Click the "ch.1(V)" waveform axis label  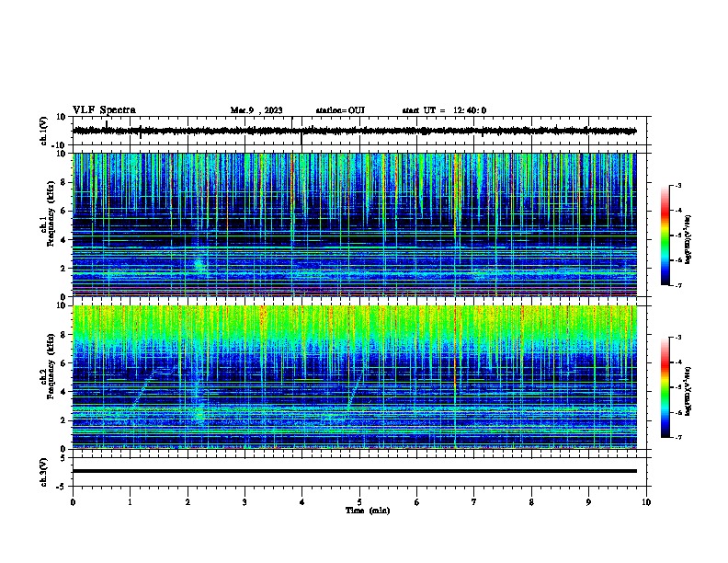(43, 131)
